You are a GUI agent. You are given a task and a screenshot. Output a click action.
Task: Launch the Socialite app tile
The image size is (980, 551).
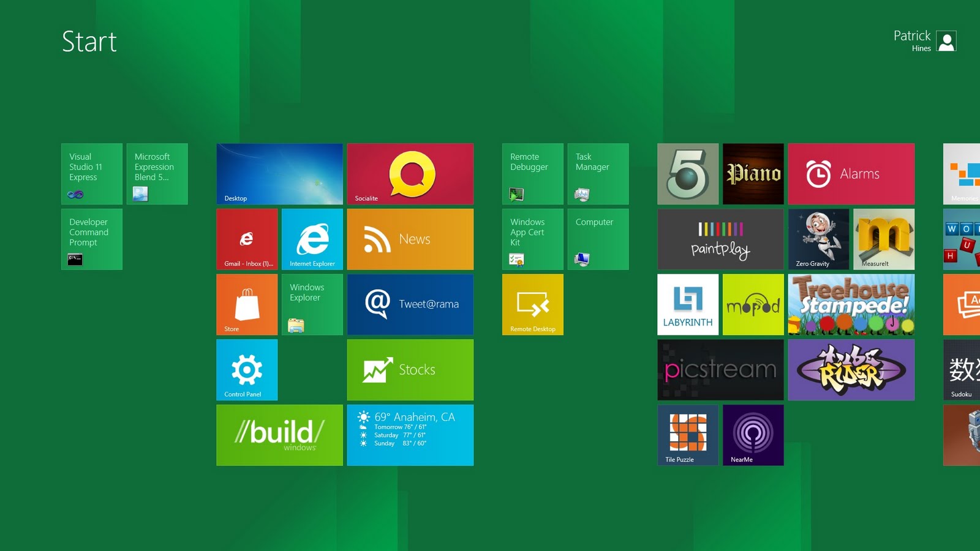click(x=410, y=174)
